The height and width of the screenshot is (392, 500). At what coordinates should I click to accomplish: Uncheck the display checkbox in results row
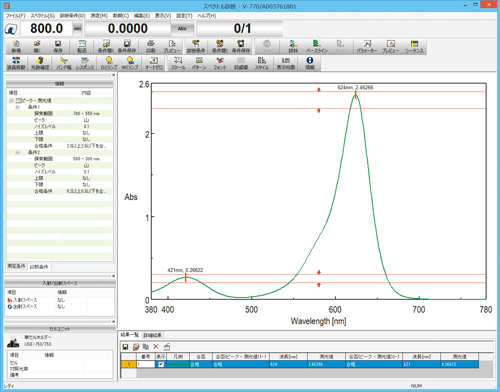pos(161,364)
